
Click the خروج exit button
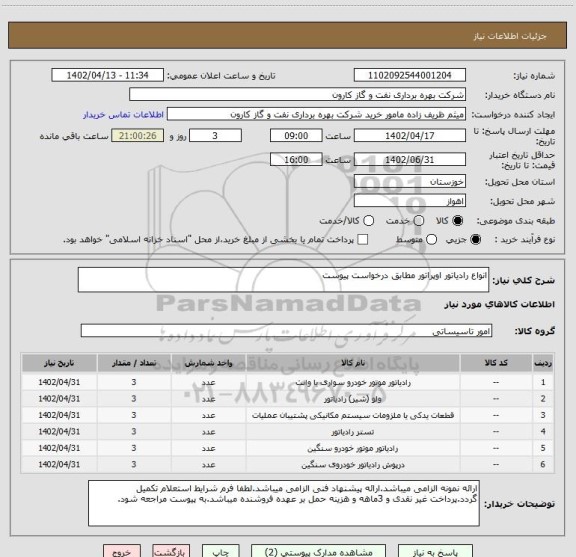[x=122, y=552]
